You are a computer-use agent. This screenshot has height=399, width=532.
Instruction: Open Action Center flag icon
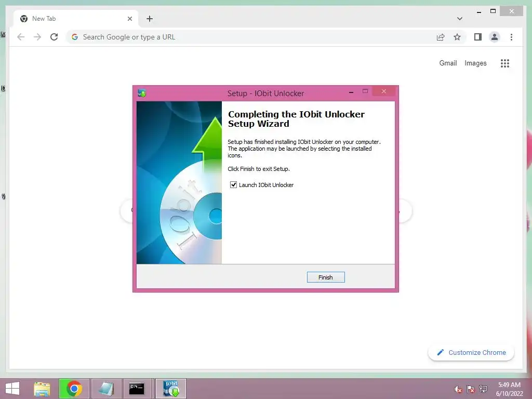coord(471,389)
